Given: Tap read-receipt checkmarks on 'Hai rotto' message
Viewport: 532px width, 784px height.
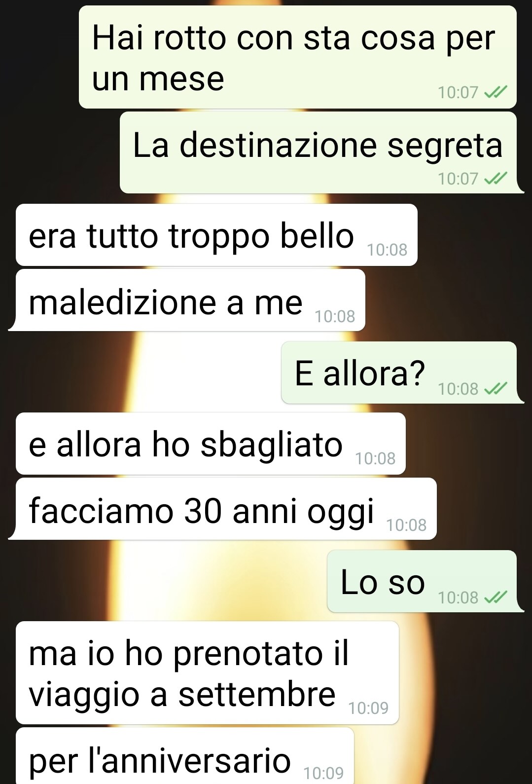Looking at the screenshot, I should [x=496, y=92].
